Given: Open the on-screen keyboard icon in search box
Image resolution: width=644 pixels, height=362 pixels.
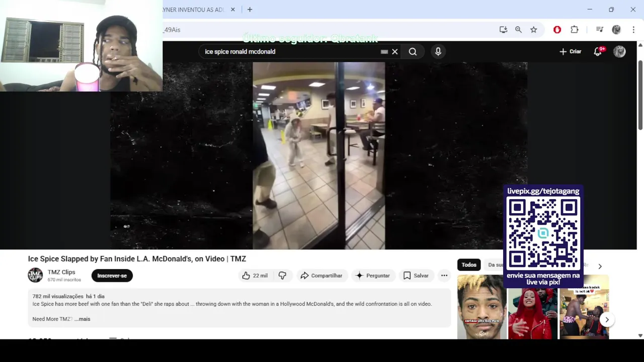Looking at the screenshot, I should pos(384,51).
